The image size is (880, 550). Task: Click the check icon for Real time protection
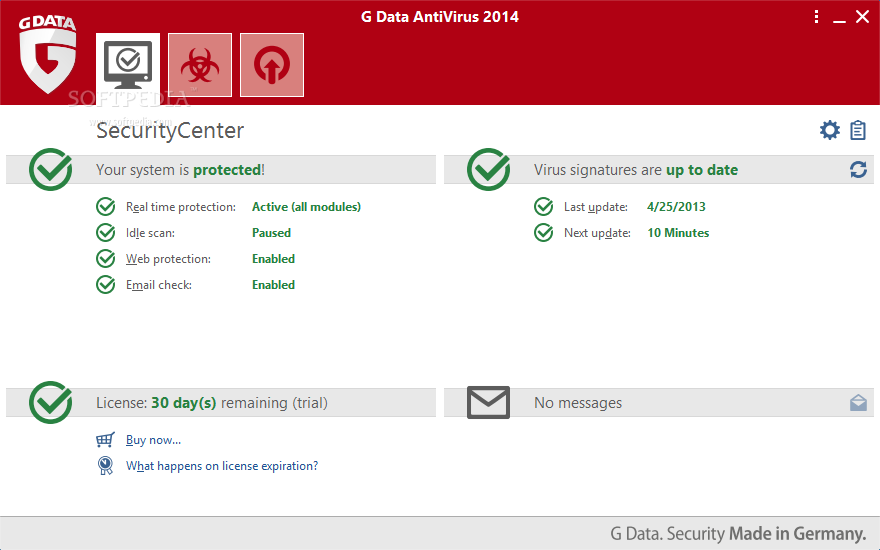pyautogui.click(x=106, y=207)
